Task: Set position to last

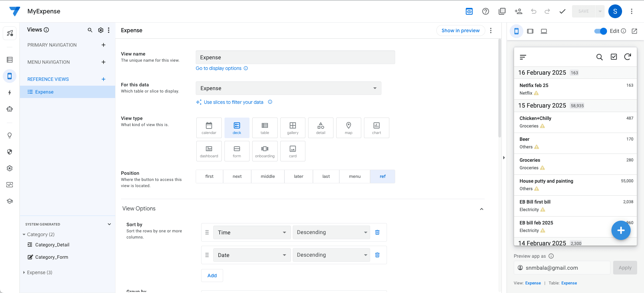Action: pos(326,176)
